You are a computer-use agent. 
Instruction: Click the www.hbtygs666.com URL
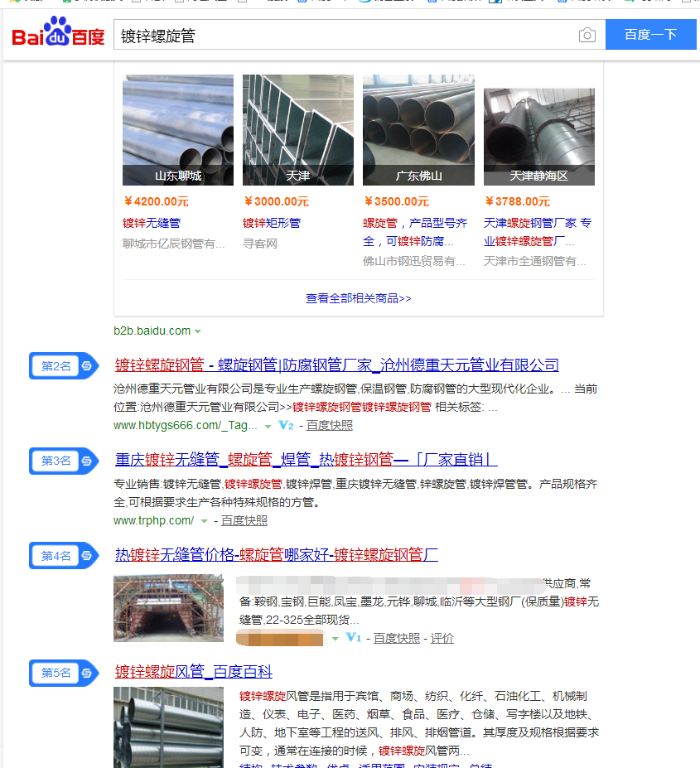[186, 426]
